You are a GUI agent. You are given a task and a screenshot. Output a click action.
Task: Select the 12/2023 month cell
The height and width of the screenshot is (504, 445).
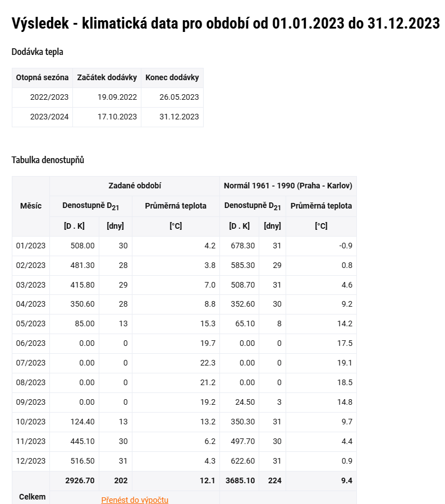click(x=31, y=461)
